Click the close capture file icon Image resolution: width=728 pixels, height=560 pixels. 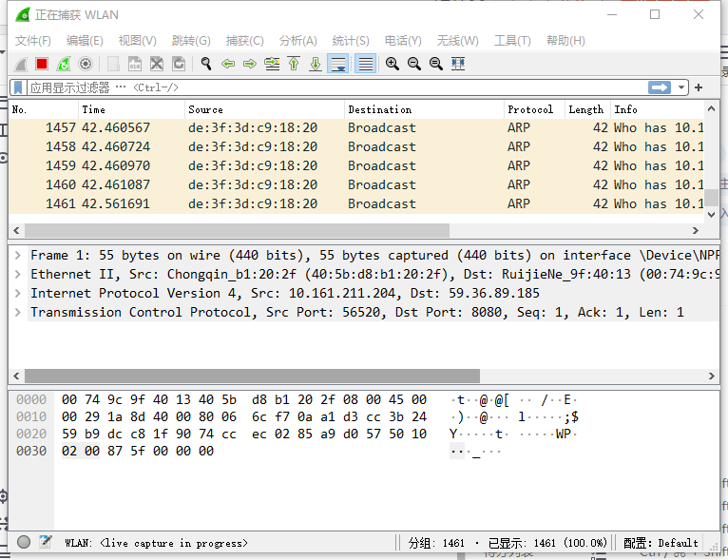point(157,64)
